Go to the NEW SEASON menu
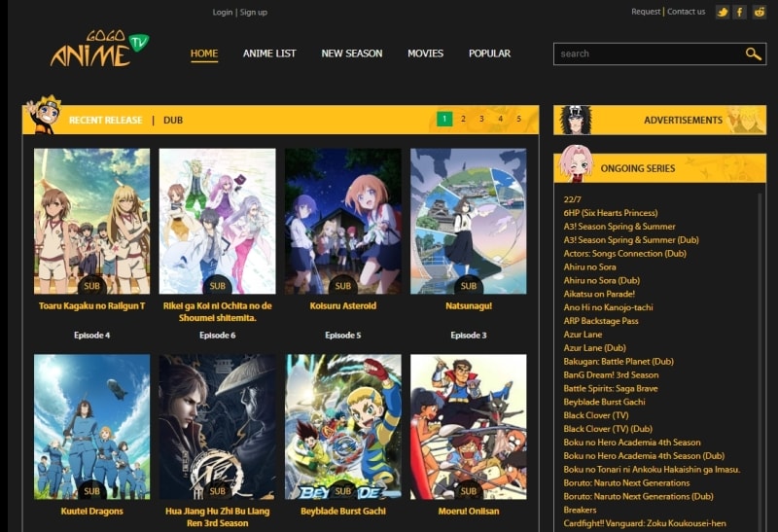Viewport: 778px width, 532px height. (x=352, y=53)
